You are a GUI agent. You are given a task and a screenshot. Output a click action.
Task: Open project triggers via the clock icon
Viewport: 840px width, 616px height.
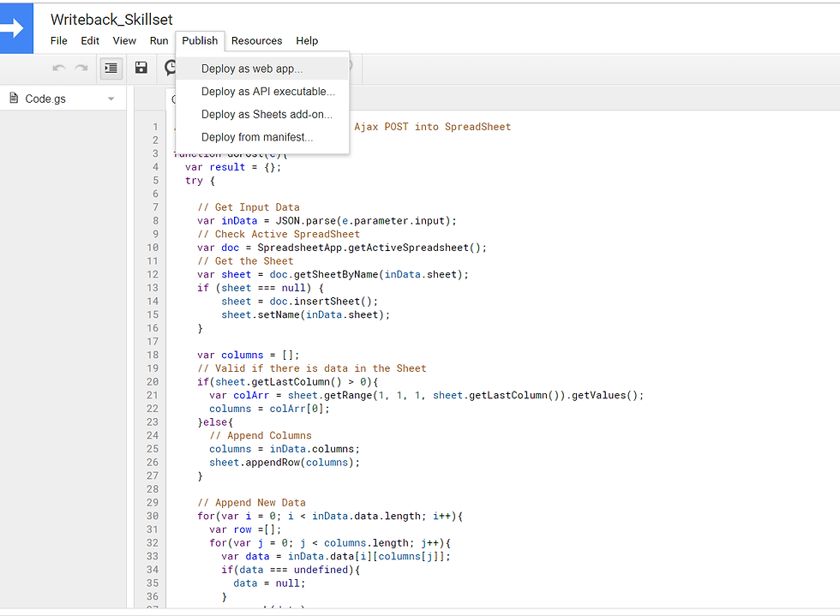click(170, 68)
